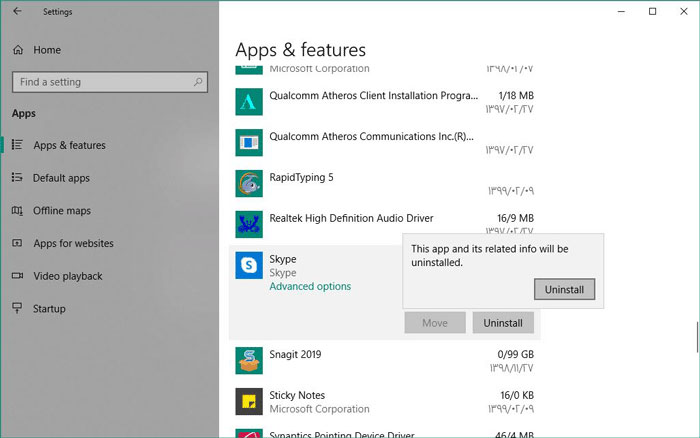This screenshot has height=438, width=700.
Task: Click the Realtek Audio Driver crab icon
Action: (249, 224)
